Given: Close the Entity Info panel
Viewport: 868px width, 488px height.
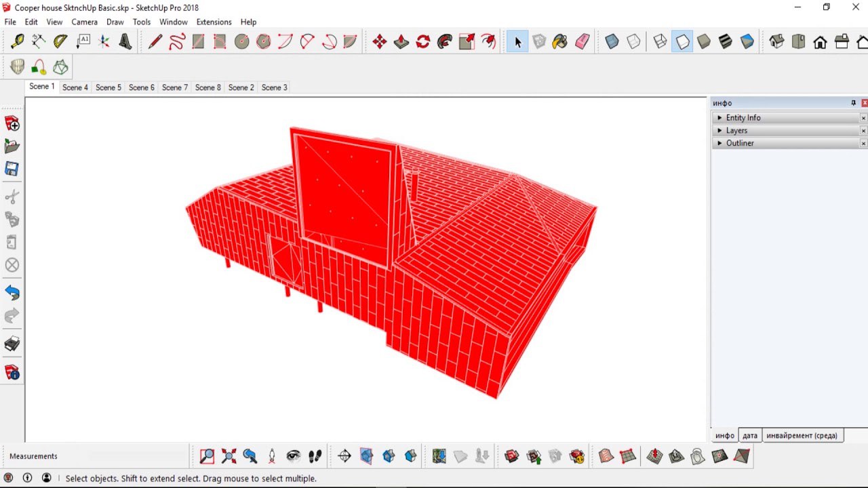Looking at the screenshot, I should pyautogui.click(x=863, y=118).
